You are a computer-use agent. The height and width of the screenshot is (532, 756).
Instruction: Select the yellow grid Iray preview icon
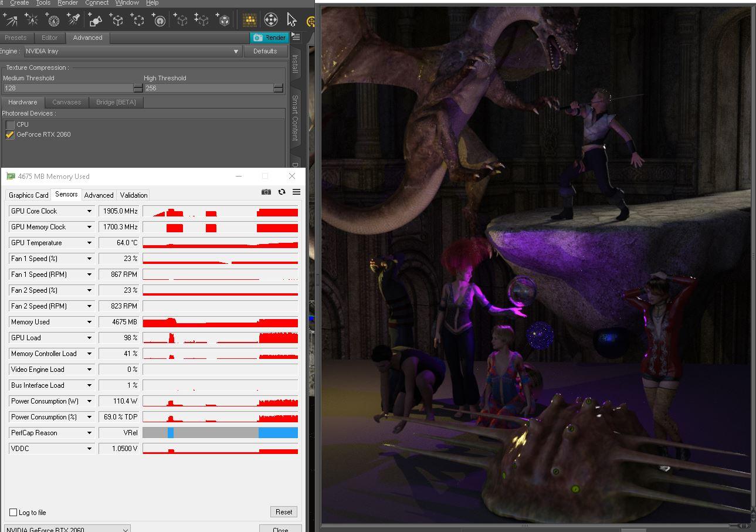(x=249, y=20)
